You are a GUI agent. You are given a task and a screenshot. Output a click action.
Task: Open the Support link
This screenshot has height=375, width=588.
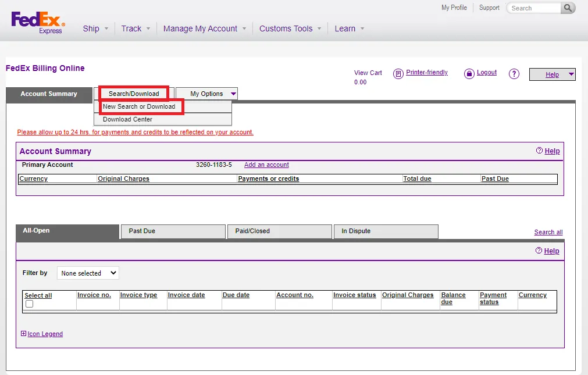(489, 8)
